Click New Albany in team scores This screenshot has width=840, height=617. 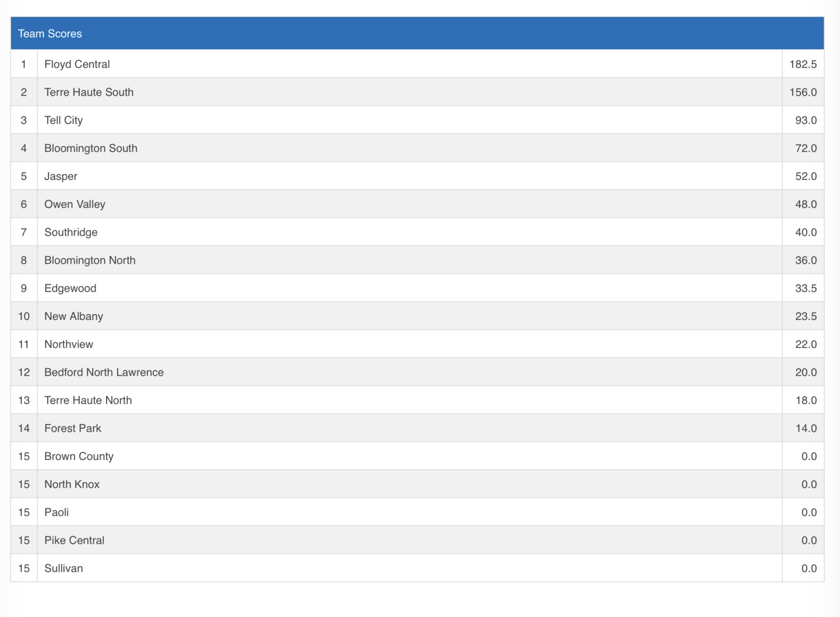tap(74, 316)
